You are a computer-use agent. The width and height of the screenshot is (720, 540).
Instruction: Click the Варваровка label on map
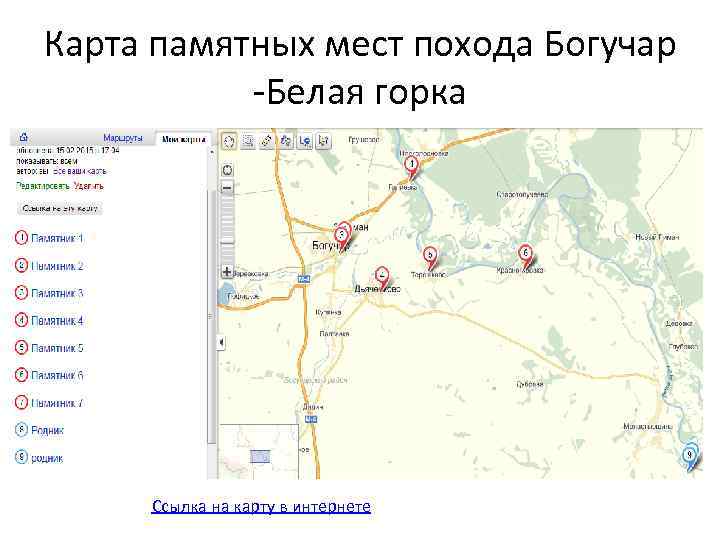tap(251, 274)
